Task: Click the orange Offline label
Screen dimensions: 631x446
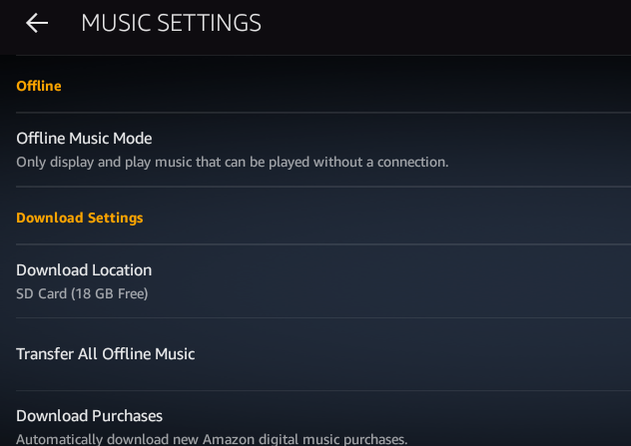Action: pos(39,86)
